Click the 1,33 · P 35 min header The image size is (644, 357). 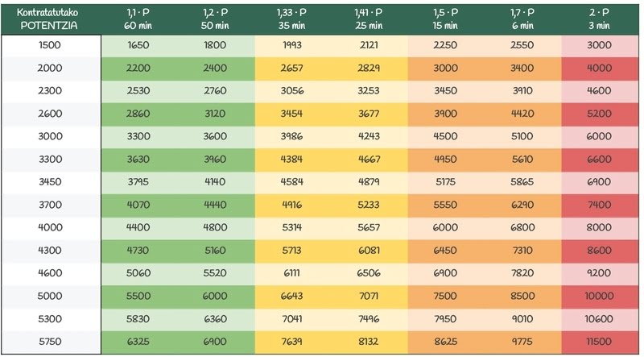292,18
